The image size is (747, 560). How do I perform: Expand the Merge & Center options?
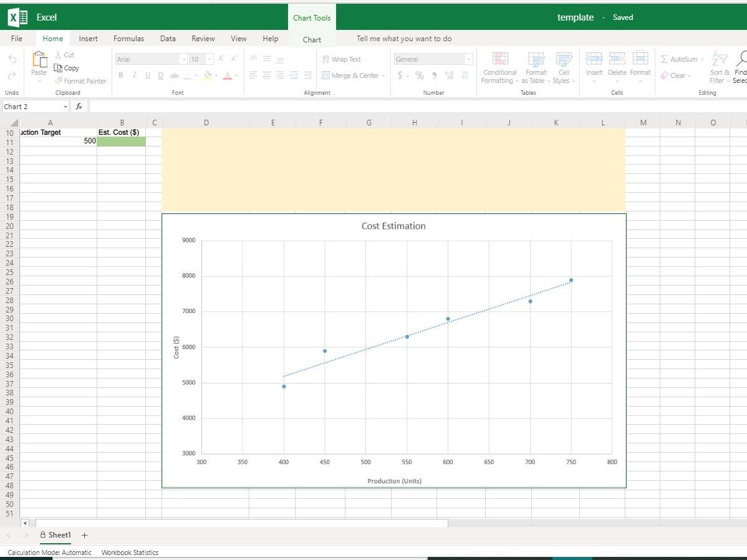(x=383, y=75)
